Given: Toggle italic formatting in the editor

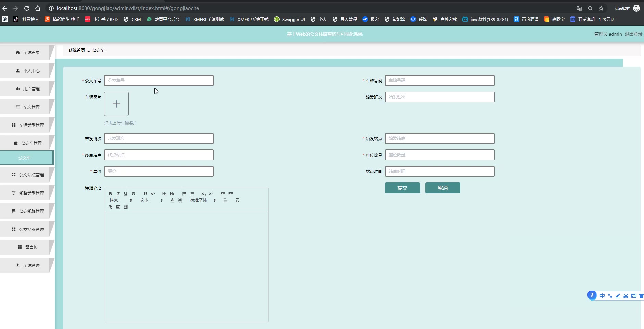Looking at the screenshot, I should pyautogui.click(x=118, y=194).
